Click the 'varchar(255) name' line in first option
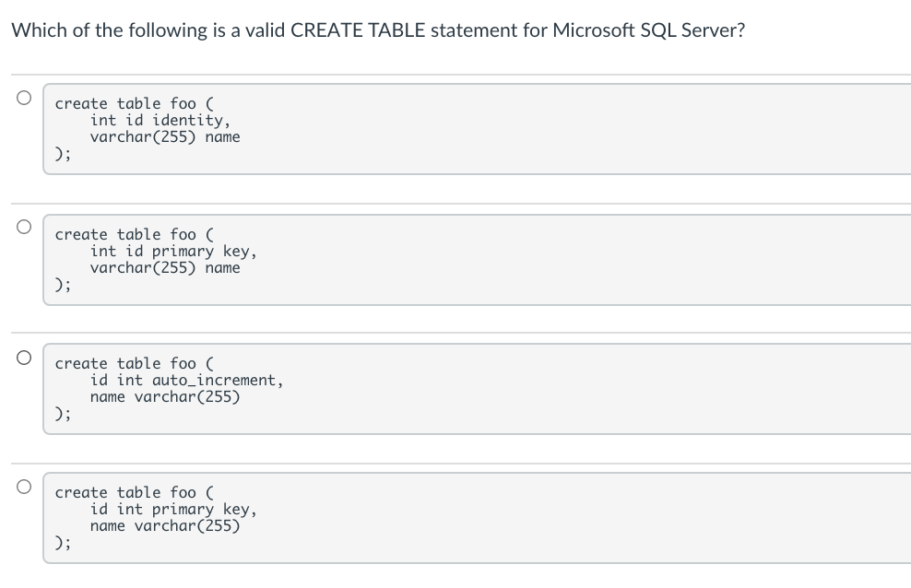The image size is (911, 588). [x=164, y=136]
